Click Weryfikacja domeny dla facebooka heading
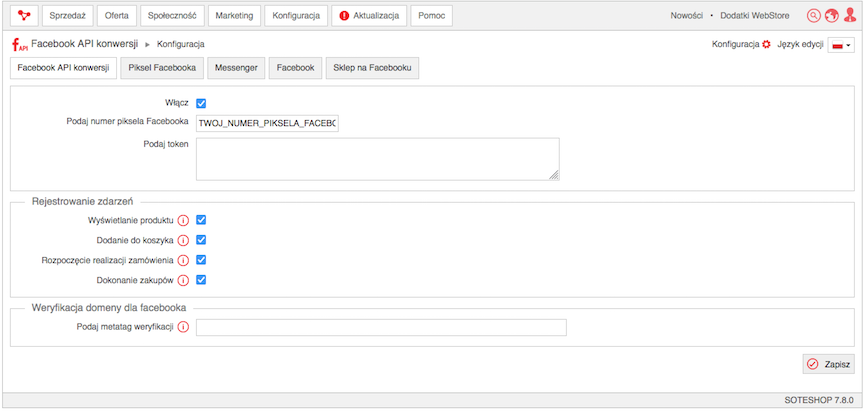864x411 pixels. pyautogui.click(x=109, y=307)
